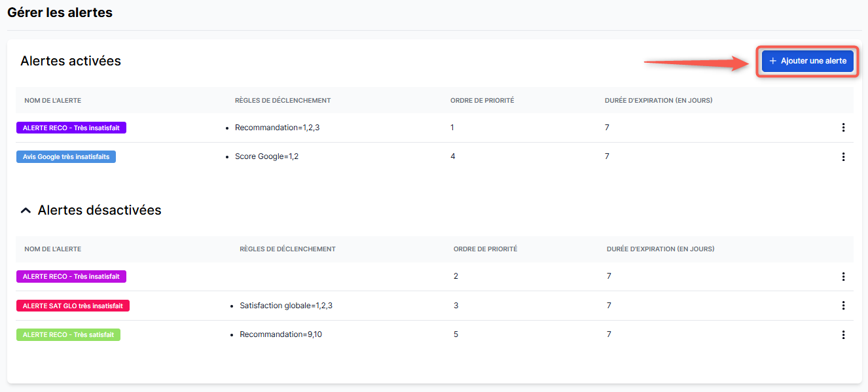The width and height of the screenshot is (868, 392).
Task: Click the Alertes activées section heading
Action: [x=71, y=61]
